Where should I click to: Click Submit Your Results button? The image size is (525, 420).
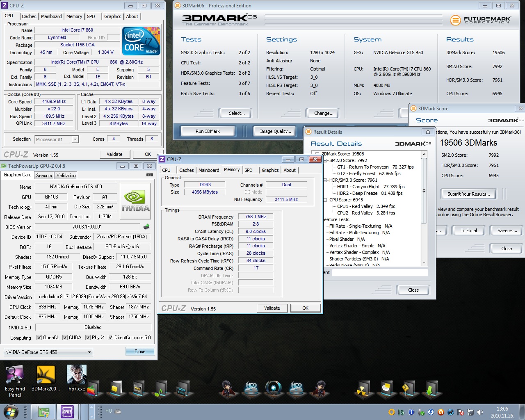coord(468,194)
